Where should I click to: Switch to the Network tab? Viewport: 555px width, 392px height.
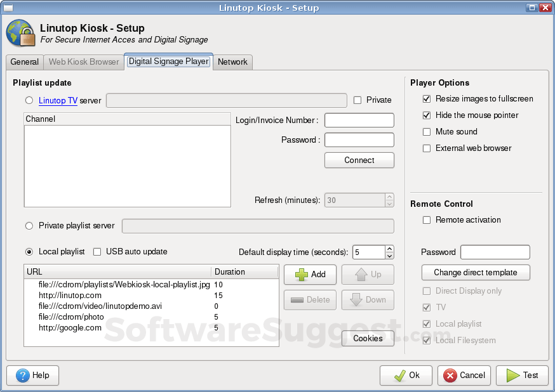(232, 62)
